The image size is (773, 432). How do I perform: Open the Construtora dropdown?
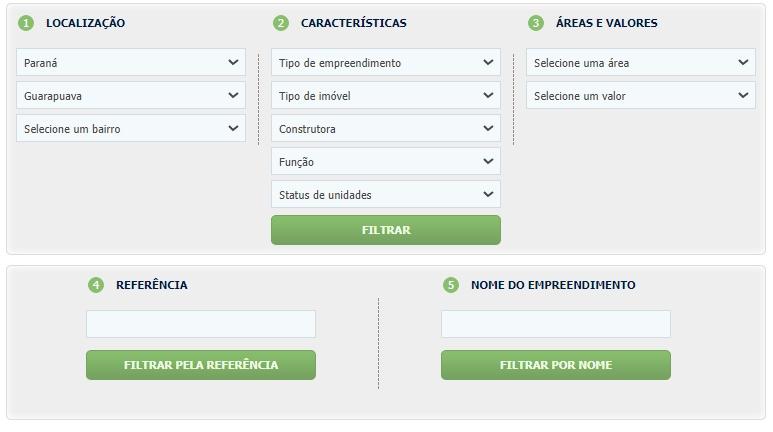[x=386, y=128]
